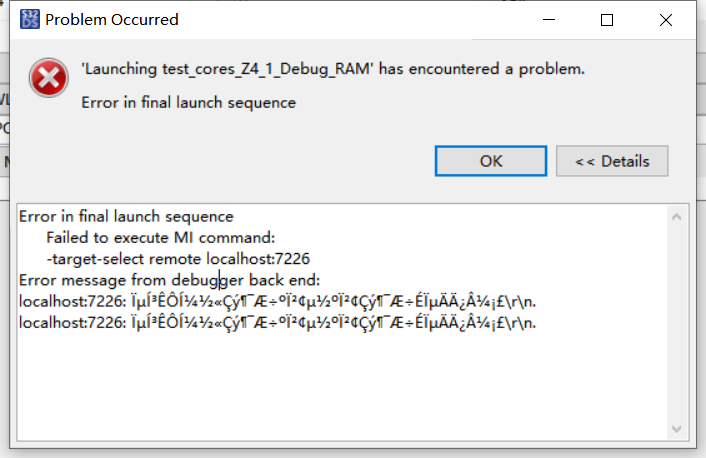Click the S32DS application icon in title bar
The height and width of the screenshot is (458, 706).
point(29,19)
